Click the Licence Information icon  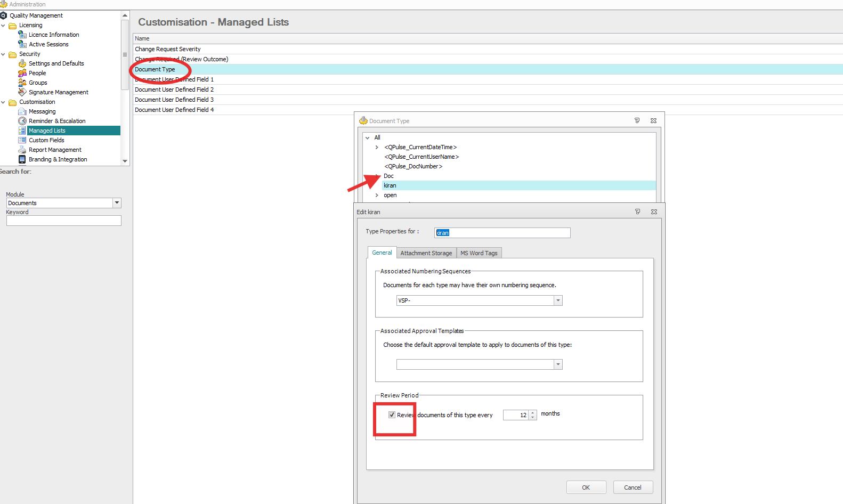(x=22, y=35)
